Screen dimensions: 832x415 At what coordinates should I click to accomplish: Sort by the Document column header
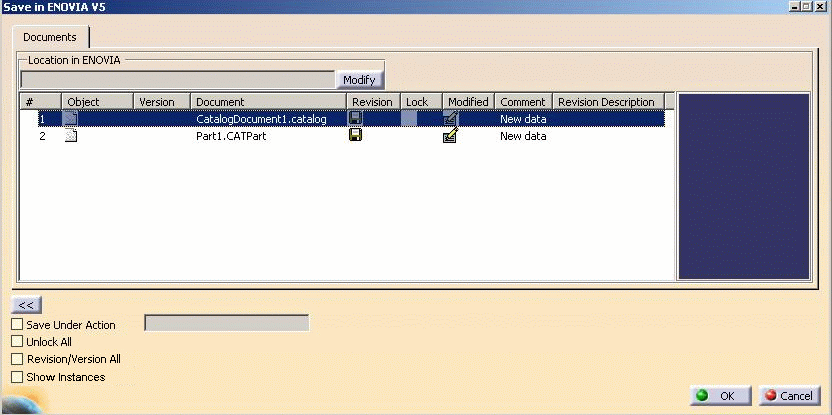point(268,102)
